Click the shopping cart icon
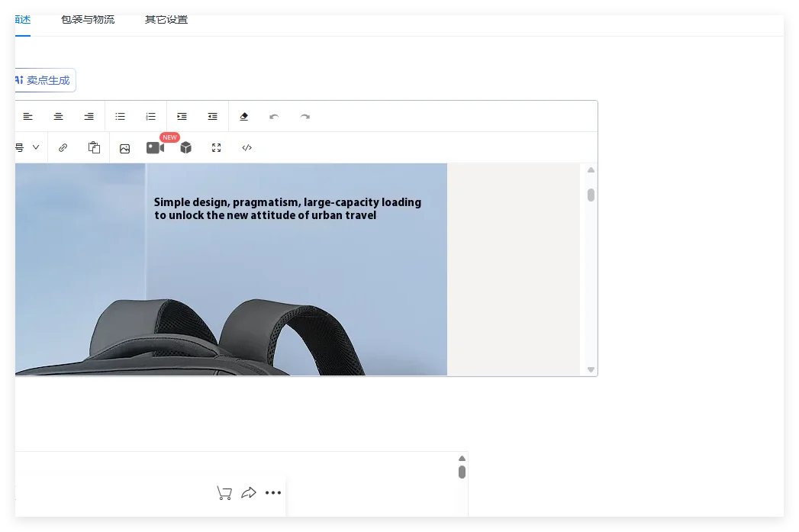 click(x=224, y=493)
